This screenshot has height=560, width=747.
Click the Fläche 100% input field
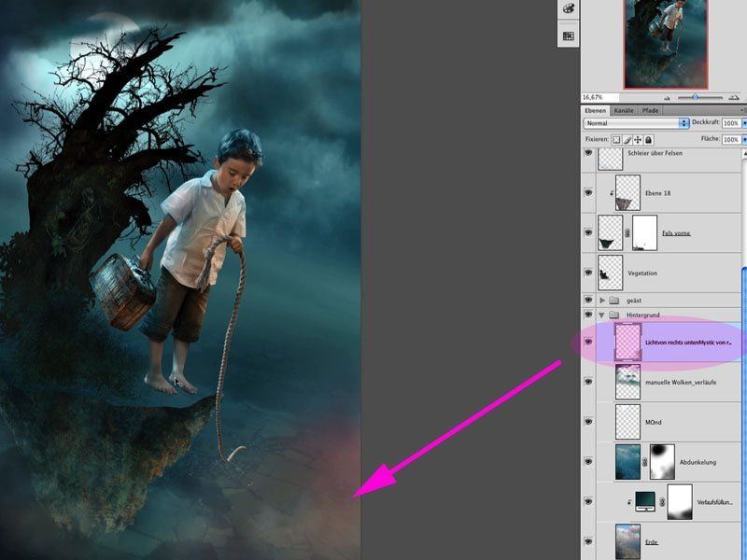731,139
